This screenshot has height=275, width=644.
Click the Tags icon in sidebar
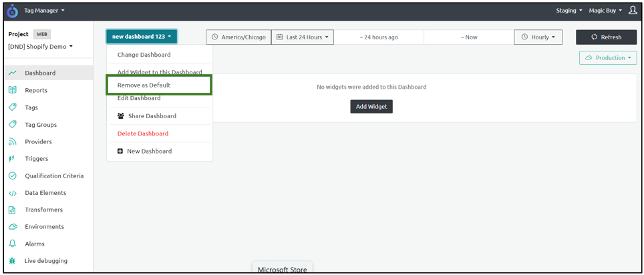tap(12, 107)
